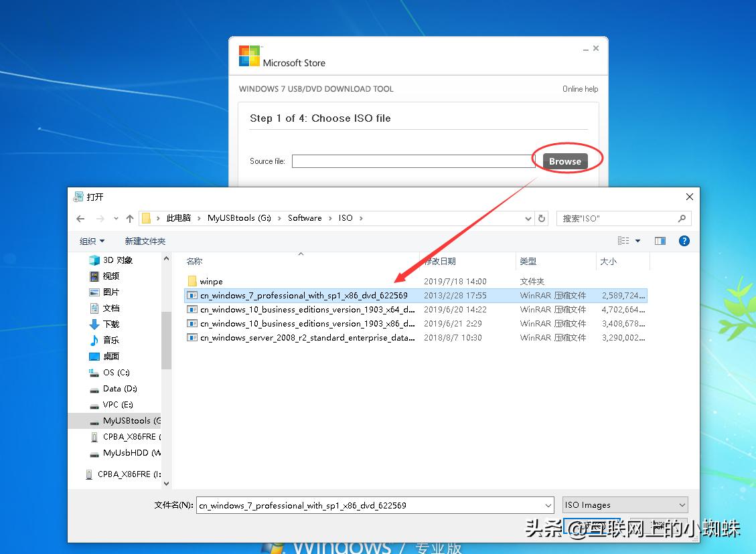
Task: Open the Online help link
Action: [x=580, y=88]
